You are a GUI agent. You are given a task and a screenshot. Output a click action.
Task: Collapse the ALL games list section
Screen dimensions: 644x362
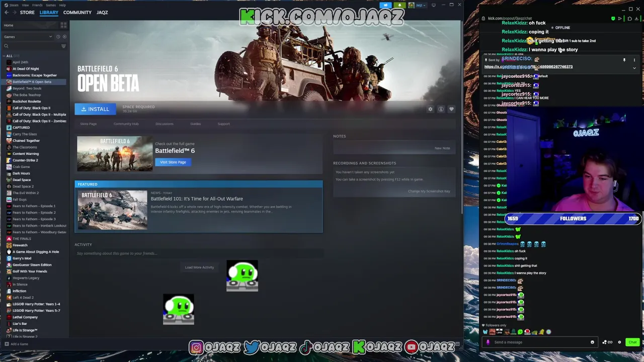(4, 56)
